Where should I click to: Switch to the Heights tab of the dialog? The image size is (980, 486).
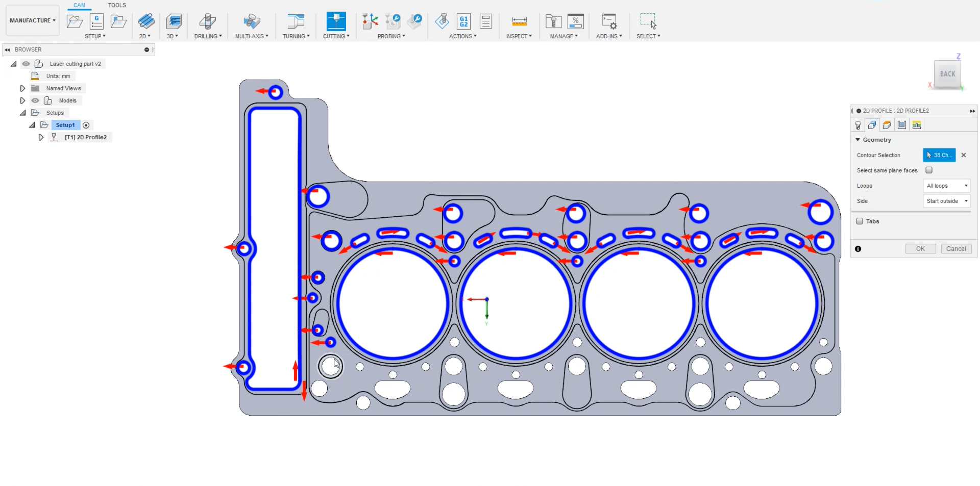887,124
